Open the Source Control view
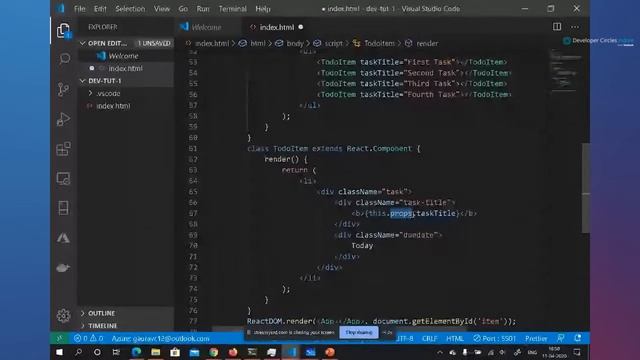The image size is (640, 360). 63,89
